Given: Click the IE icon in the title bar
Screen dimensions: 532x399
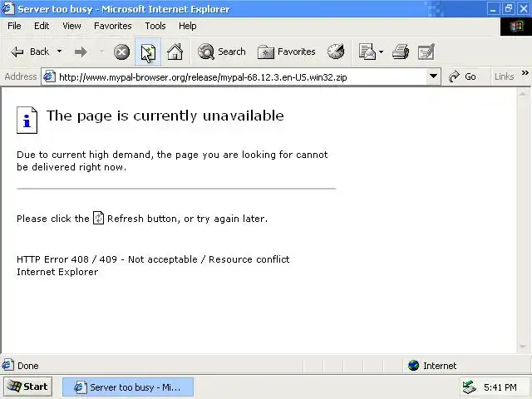Looking at the screenshot, I should tap(8, 9).
